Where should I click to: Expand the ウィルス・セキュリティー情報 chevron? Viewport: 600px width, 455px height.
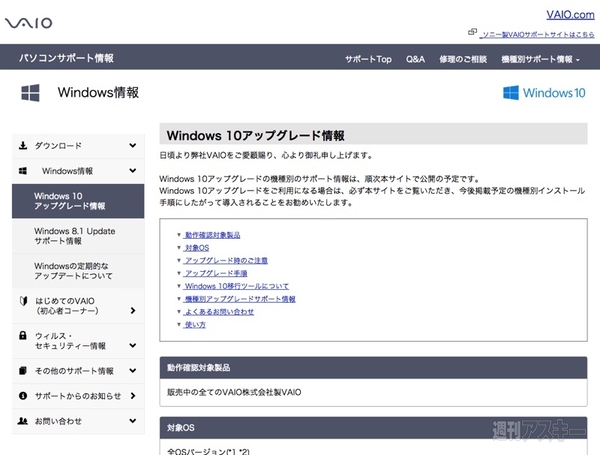click(x=133, y=346)
